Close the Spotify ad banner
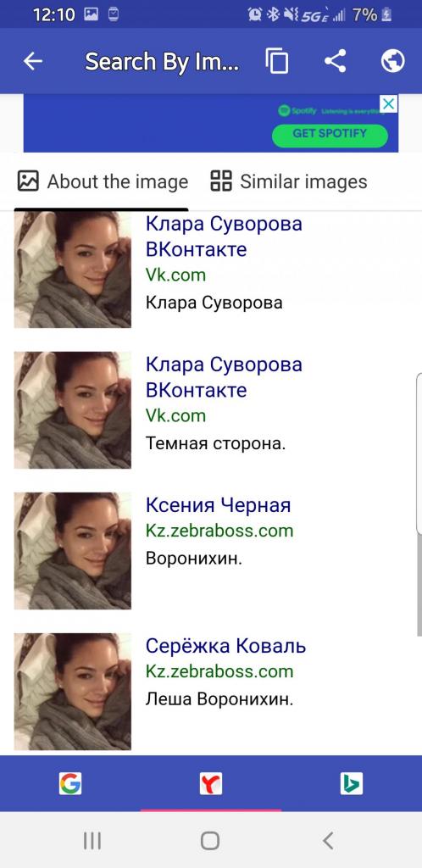 [389, 103]
